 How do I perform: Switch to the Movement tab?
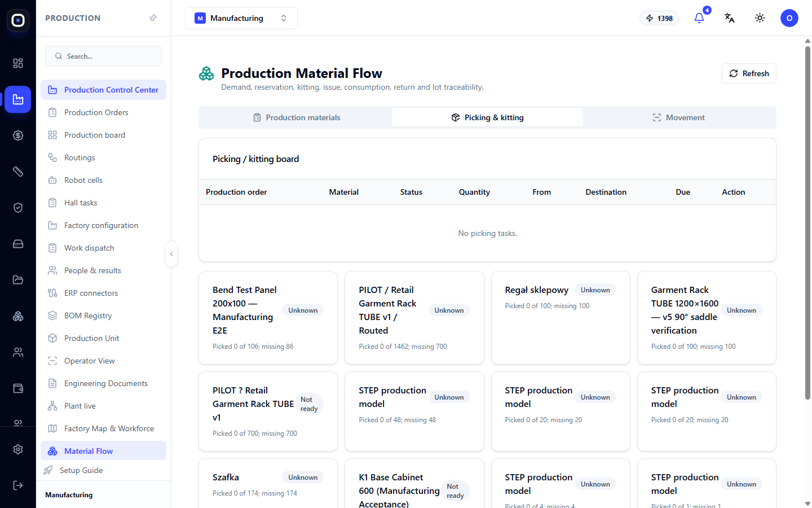pos(679,117)
